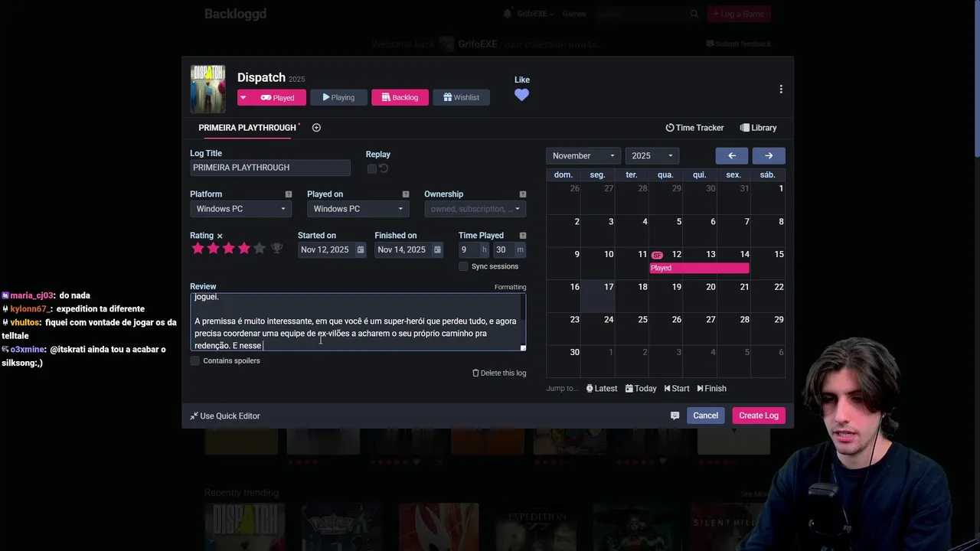980x551 pixels.
Task: Open the three-dot options menu
Action: pos(781,90)
